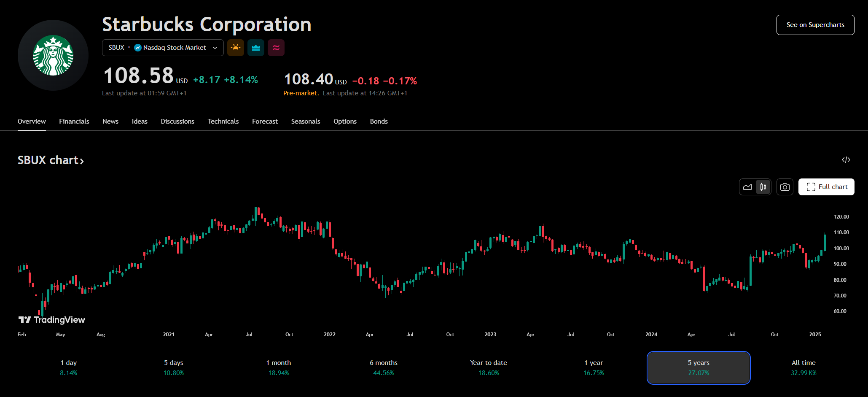Click the red wavy lines badge icon
The width and height of the screenshot is (868, 397).
click(x=276, y=48)
